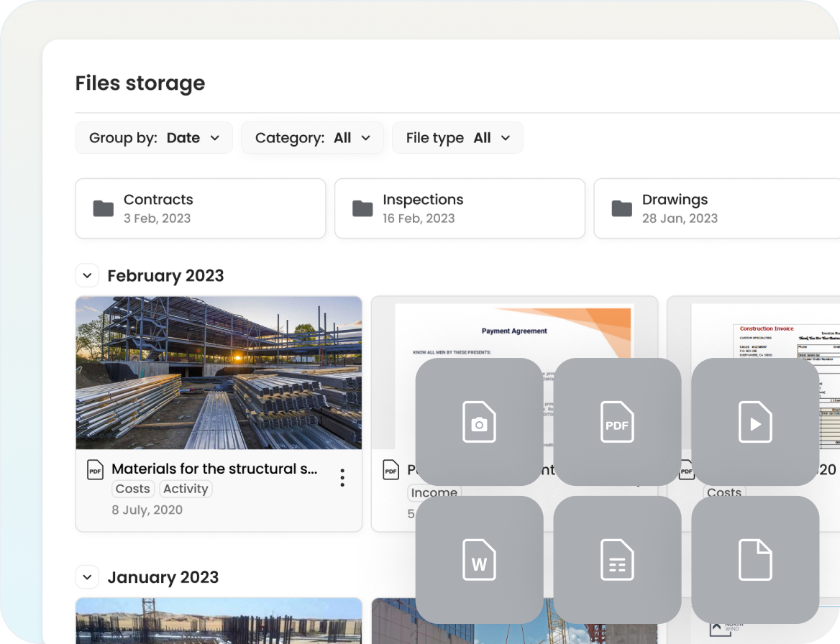Viewport: 840px width, 644px height.
Task: Select the spreadsheet file type tile
Action: [617, 560]
